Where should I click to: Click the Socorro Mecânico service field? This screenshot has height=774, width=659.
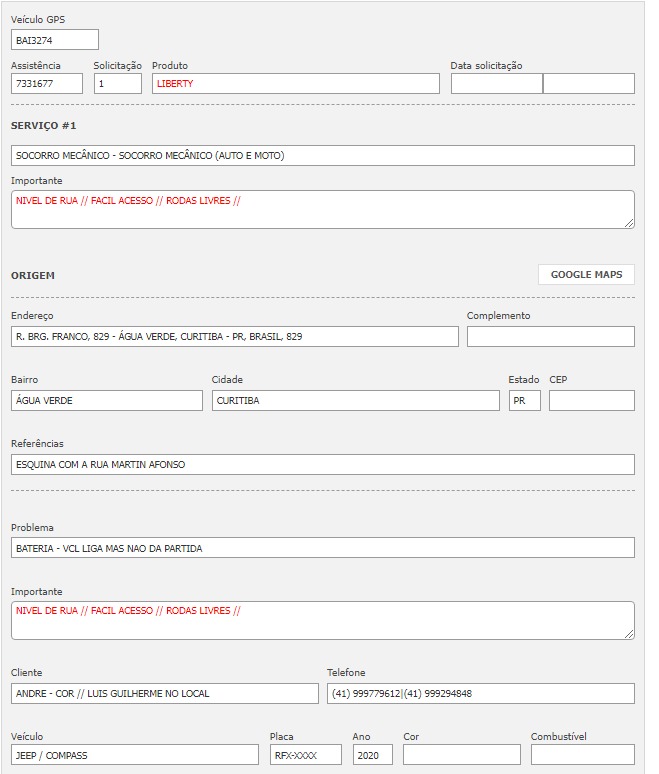pos(322,156)
